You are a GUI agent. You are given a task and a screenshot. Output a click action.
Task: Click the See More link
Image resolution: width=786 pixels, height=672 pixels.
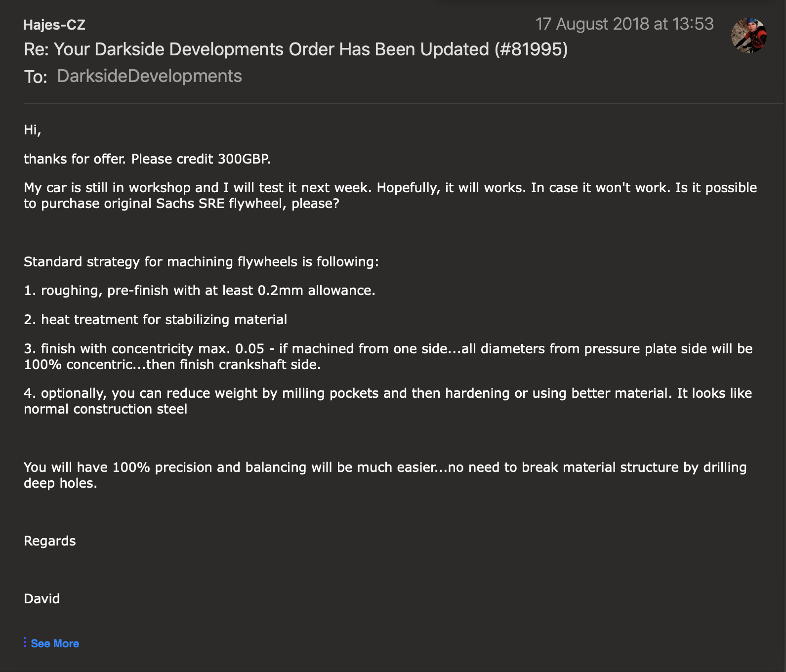tap(55, 643)
